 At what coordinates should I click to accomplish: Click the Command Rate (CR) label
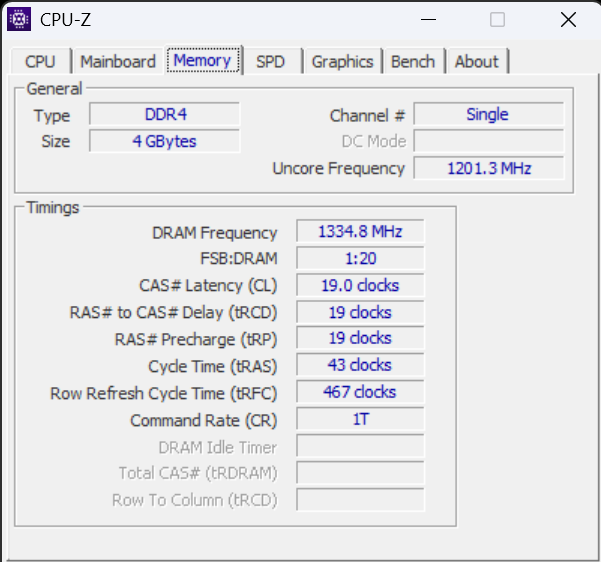204,420
